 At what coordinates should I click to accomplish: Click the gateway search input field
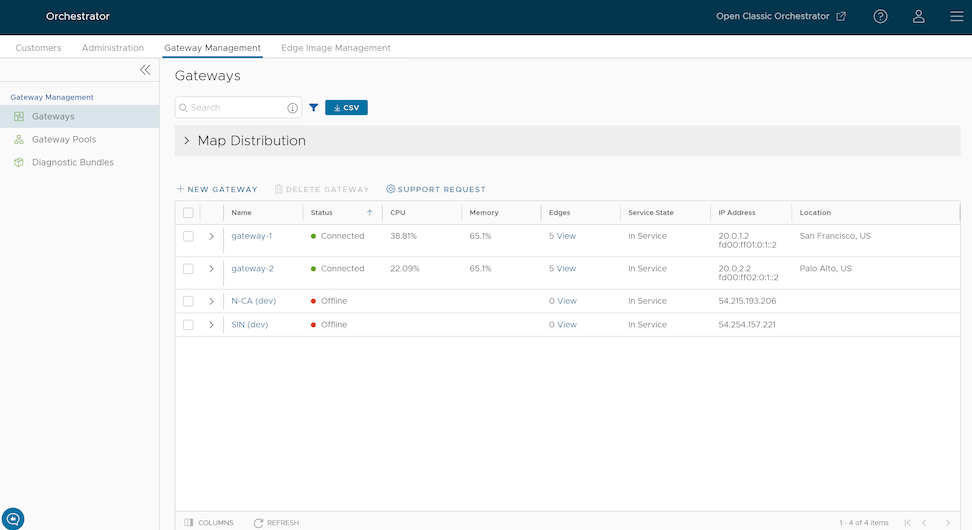coord(235,108)
